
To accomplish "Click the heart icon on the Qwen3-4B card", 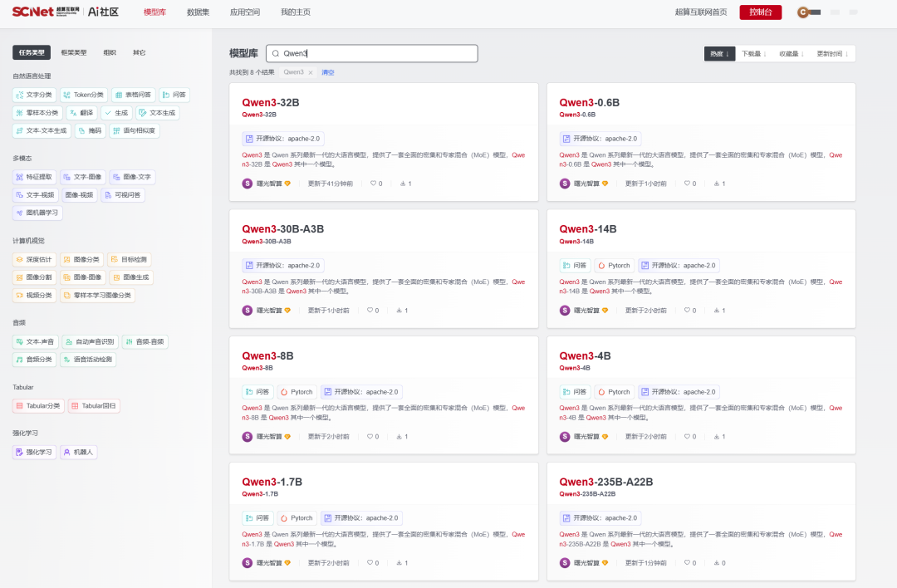I will point(687,436).
